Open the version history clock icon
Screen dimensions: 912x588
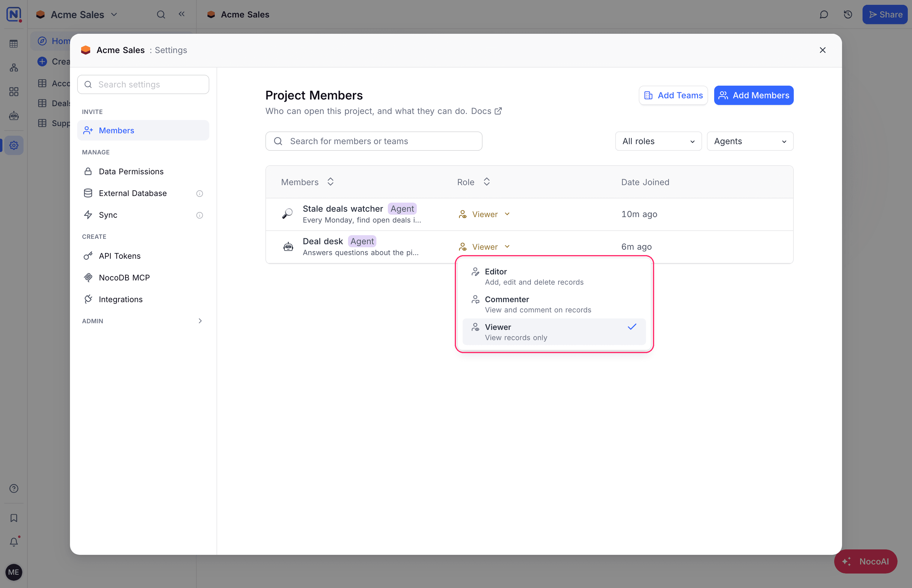tap(848, 14)
